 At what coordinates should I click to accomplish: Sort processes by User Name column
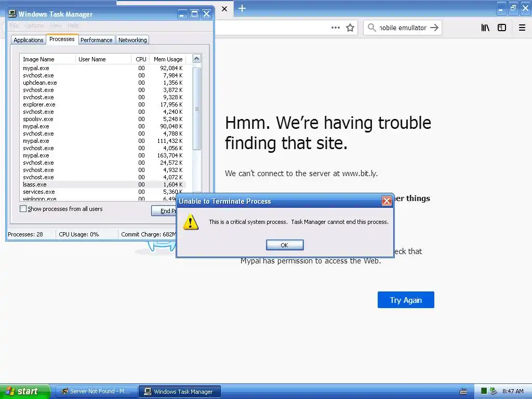[x=103, y=59]
